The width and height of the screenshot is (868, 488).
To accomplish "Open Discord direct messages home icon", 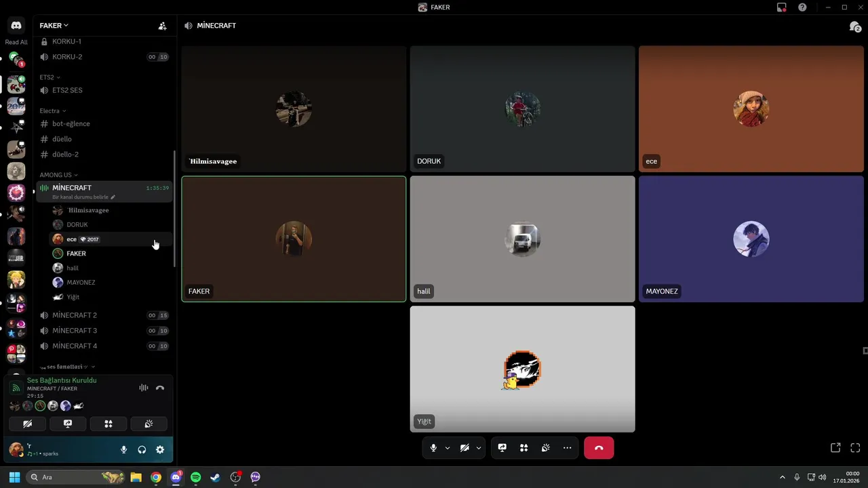I will 16,25.
